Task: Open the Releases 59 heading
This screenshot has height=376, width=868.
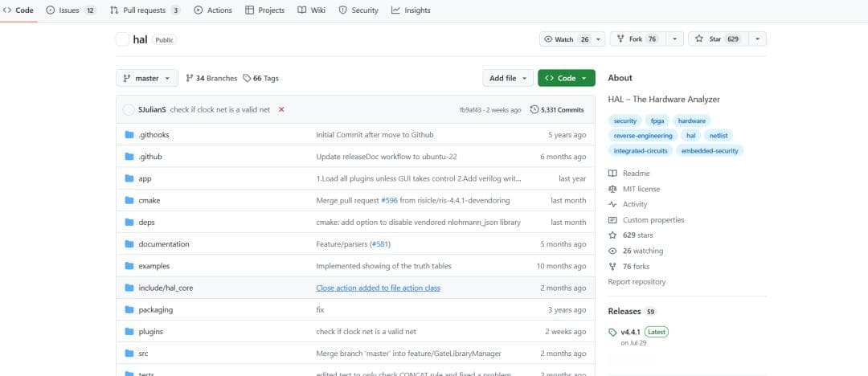Action: coord(633,311)
